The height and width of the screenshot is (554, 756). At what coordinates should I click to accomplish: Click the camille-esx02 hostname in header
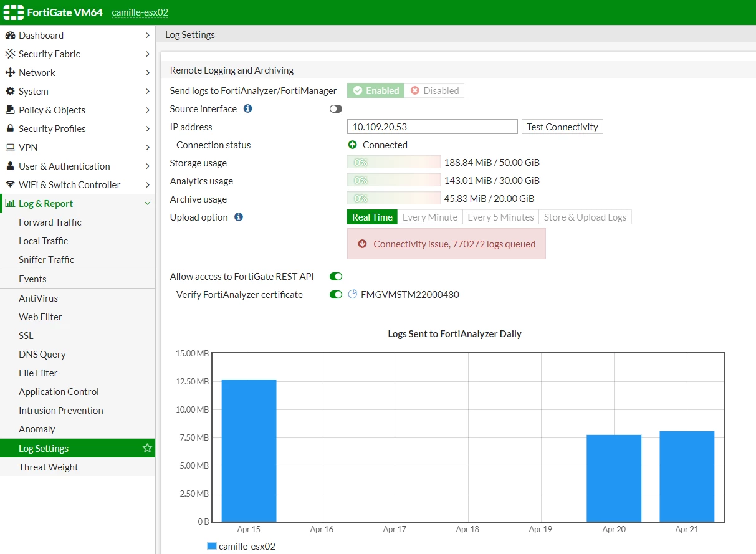click(x=140, y=12)
